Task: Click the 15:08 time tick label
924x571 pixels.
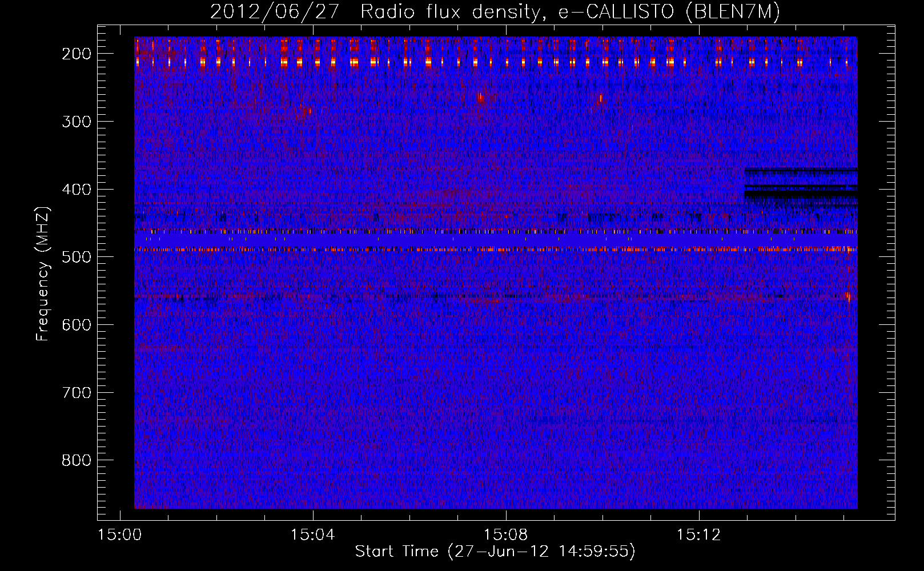Action: pos(505,535)
